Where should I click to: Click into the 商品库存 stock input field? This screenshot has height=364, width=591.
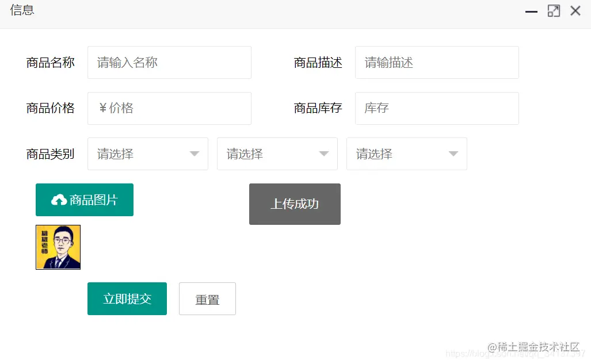pos(436,108)
